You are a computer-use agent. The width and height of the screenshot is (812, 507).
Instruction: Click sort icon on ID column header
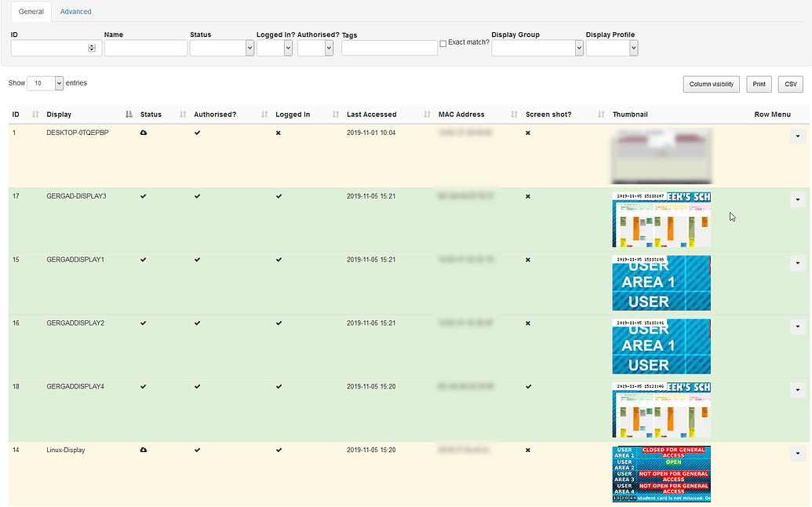pos(35,115)
